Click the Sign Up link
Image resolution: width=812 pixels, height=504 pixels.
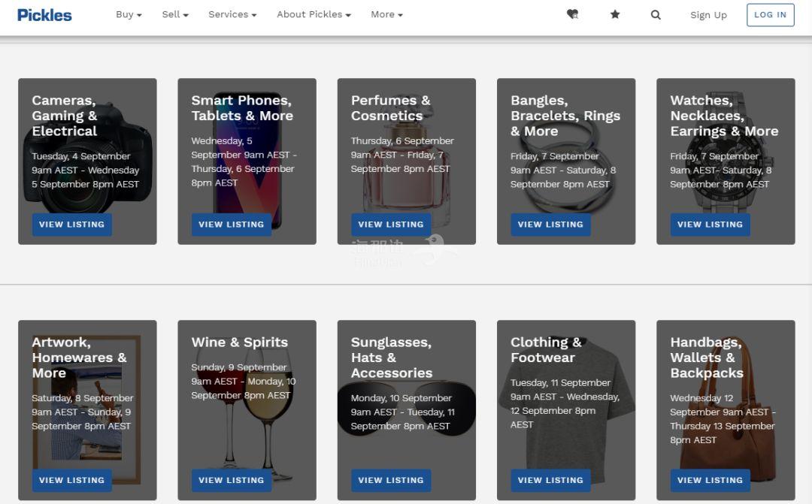(x=708, y=15)
